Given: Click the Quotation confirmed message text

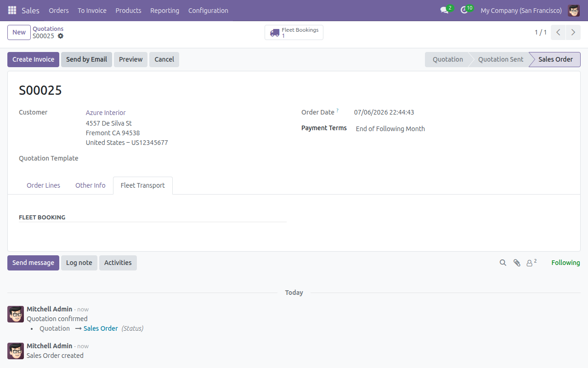Looking at the screenshot, I should pyautogui.click(x=57, y=319).
